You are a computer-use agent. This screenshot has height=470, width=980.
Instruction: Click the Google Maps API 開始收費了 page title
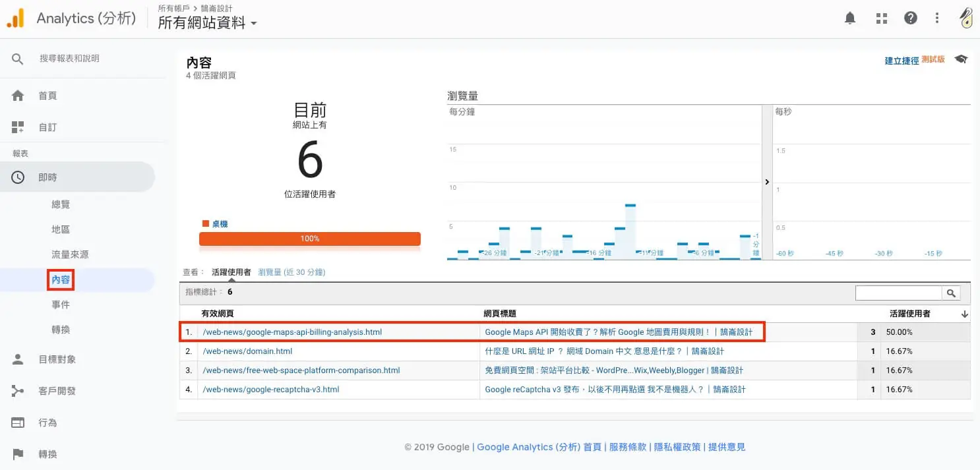tap(619, 332)
